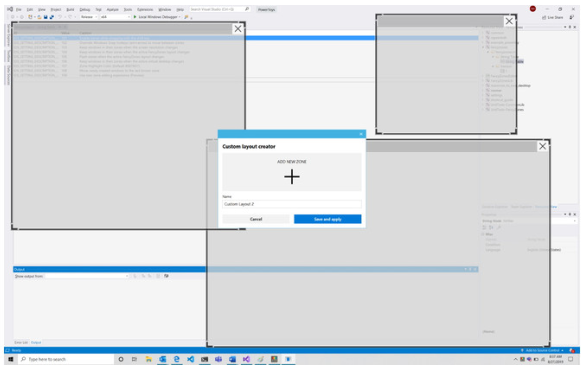Viewport: 585px width, 370px height.
Task: Click the red account avatar
Action: [533, 9]
